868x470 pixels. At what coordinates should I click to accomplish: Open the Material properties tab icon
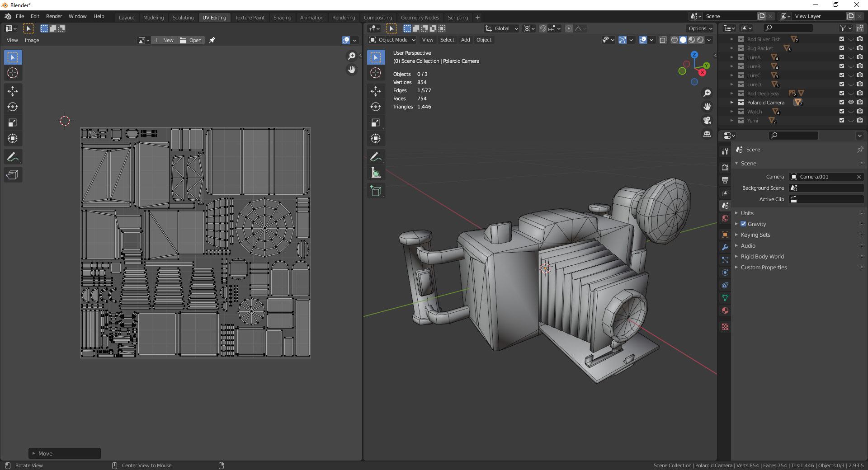tap(725, 310)
